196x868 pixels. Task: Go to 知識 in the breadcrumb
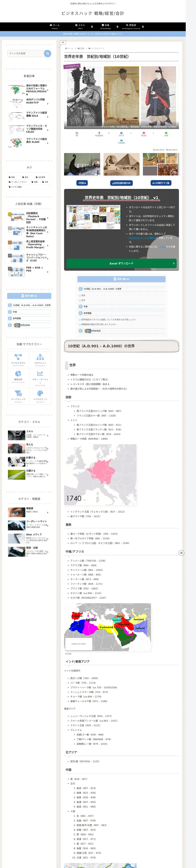pos(81,48)
